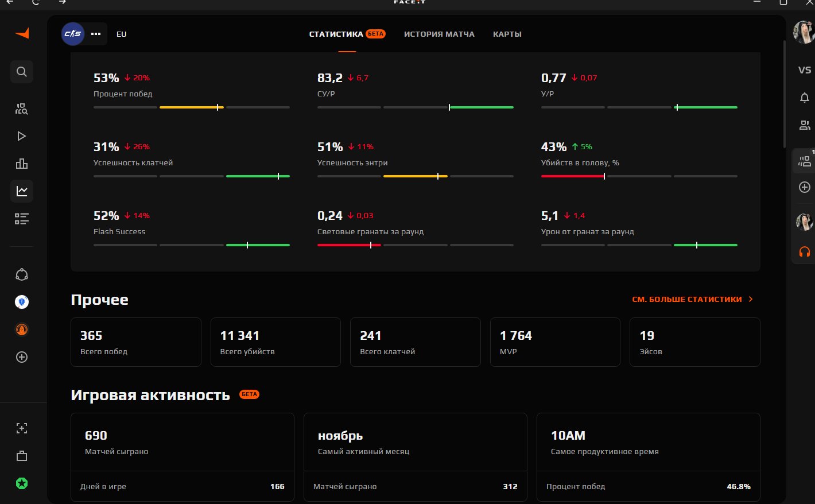The width and height of the screenshot is (815, 504).
Task: Click the play triangle sidebar icon
Action: click(22, 136)
